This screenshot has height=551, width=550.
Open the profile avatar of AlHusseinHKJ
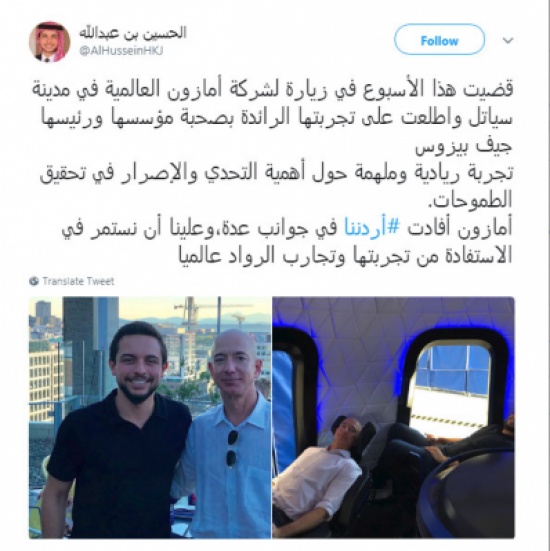pos(50,41)
